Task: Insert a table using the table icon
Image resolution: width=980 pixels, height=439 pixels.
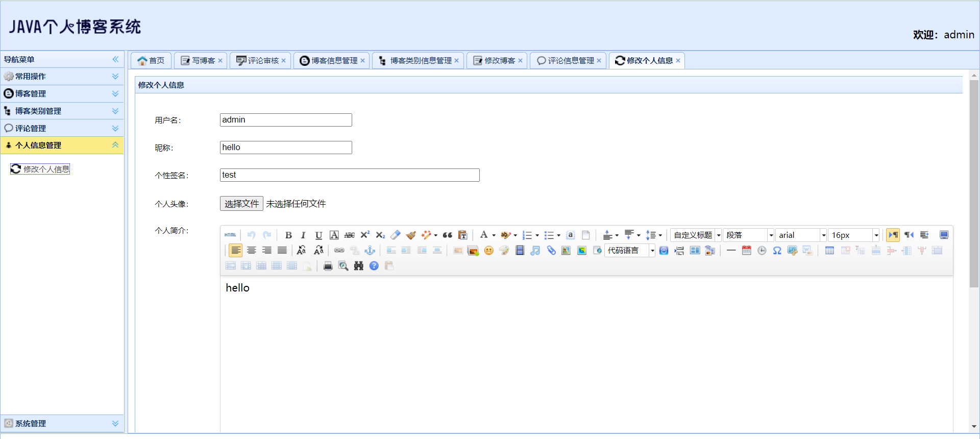Action: pos(829,250)
